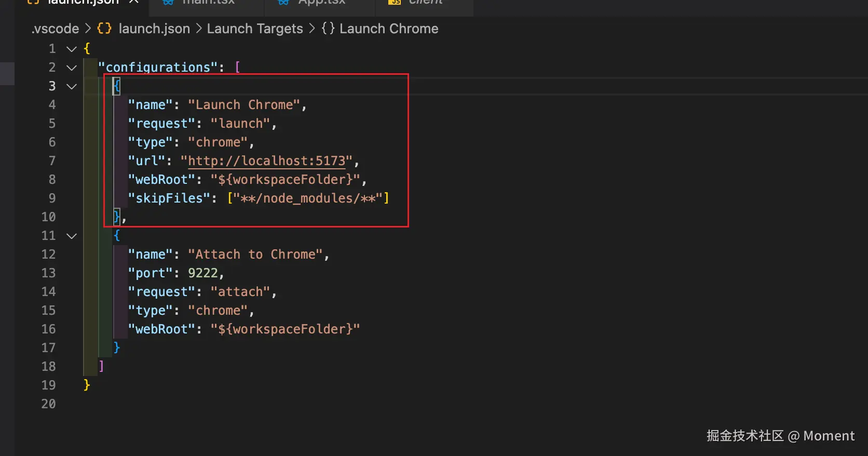Open the main.tsx tab
Viewport: 868px width, 456px height.
pos(208,2)
